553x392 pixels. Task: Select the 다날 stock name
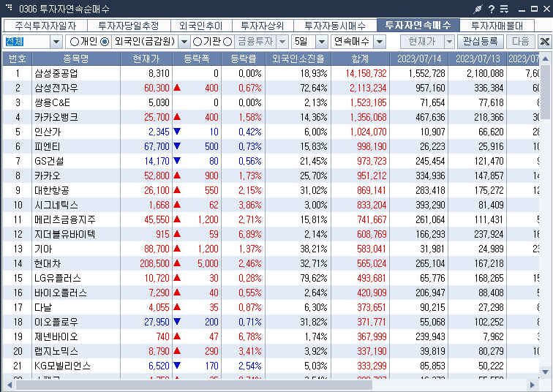click(x=42, y=307)
